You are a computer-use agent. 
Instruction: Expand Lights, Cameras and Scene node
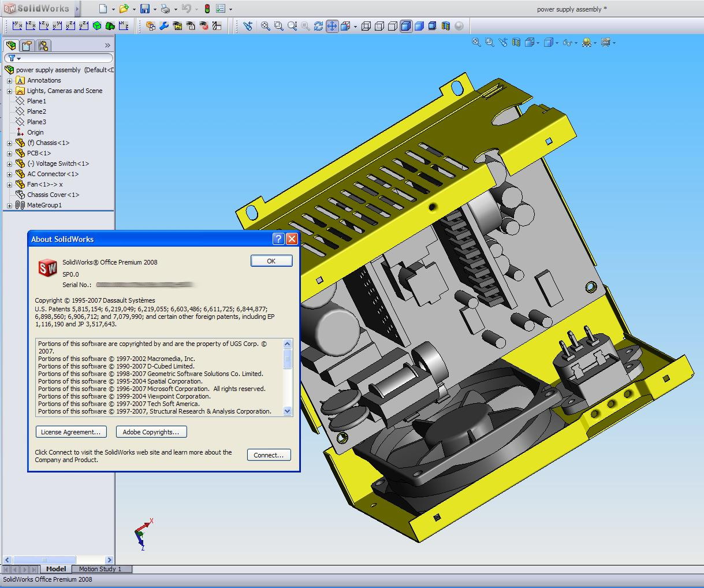point(9,91)
